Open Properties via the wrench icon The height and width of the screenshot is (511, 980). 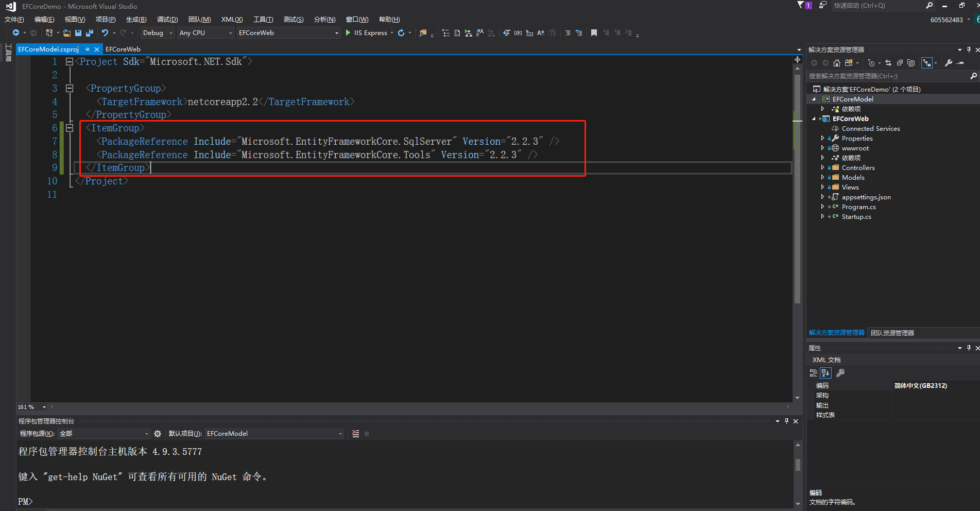pyautogui.click(x=949, y=63)
